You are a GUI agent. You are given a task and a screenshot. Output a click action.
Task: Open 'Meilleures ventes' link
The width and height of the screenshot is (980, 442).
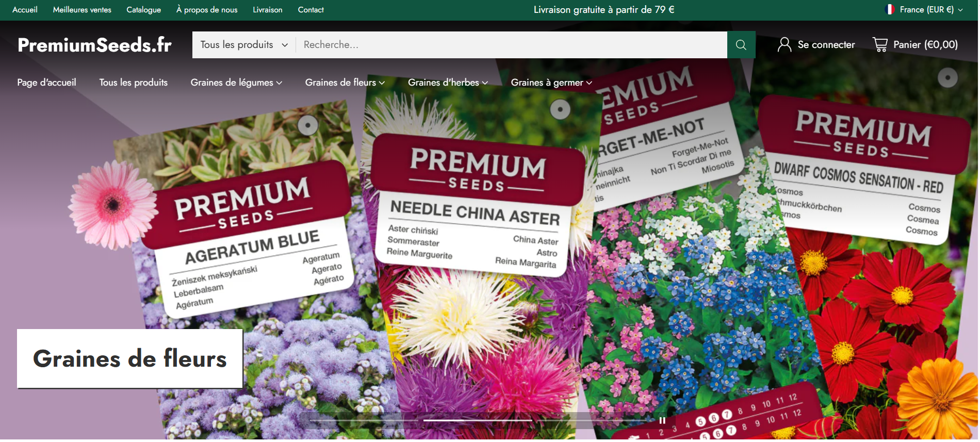point(82,10)
